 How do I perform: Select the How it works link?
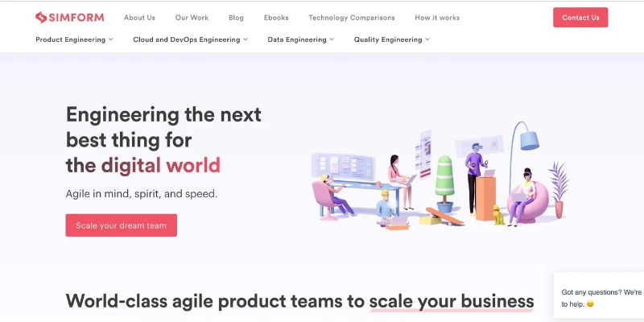pyautogui.click(x=437, y=18)
